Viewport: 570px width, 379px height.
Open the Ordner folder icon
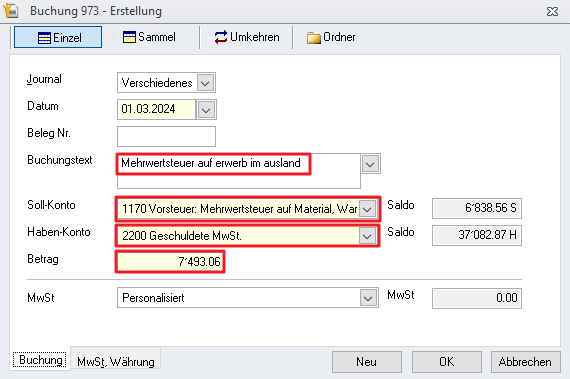pos(313,37)
